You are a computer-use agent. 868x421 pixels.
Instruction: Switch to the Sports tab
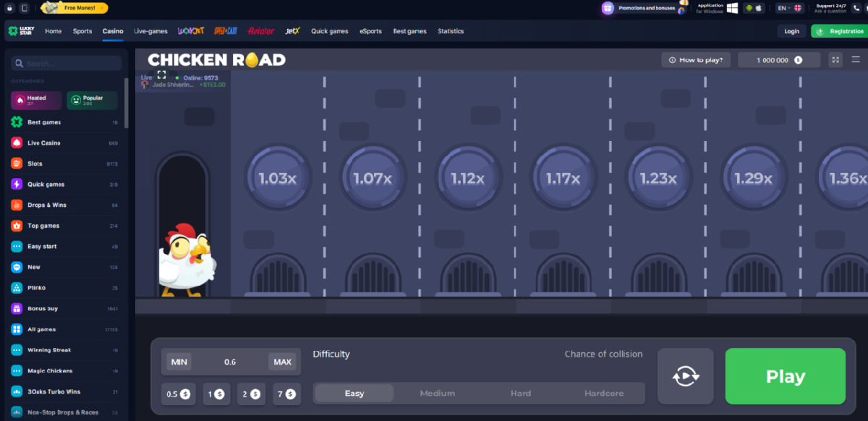pyautogui.click(x=82, y=31)
